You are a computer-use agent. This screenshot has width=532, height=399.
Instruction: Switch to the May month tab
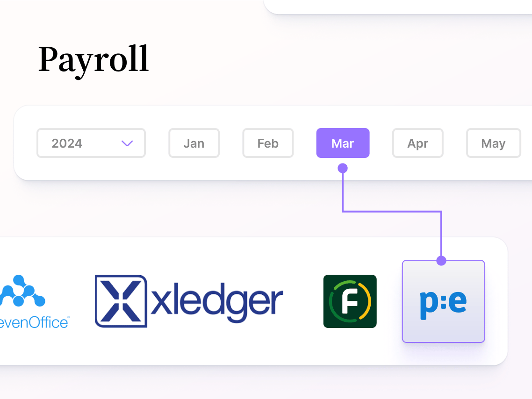point(493,143)
